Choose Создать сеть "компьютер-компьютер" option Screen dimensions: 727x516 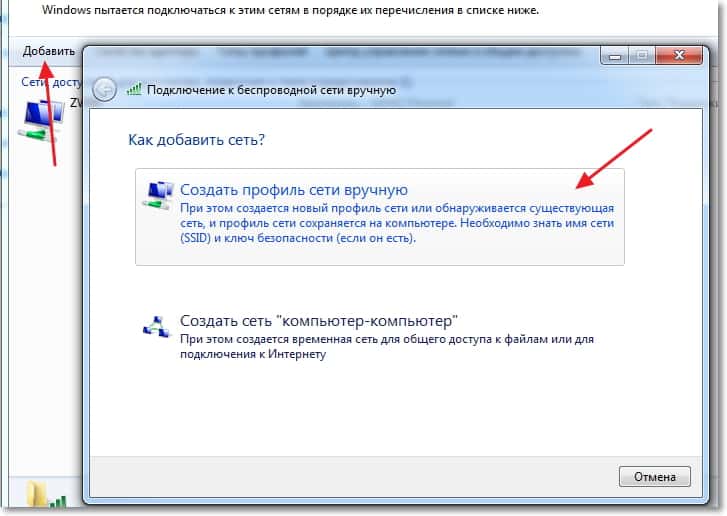tap(380, 337)
